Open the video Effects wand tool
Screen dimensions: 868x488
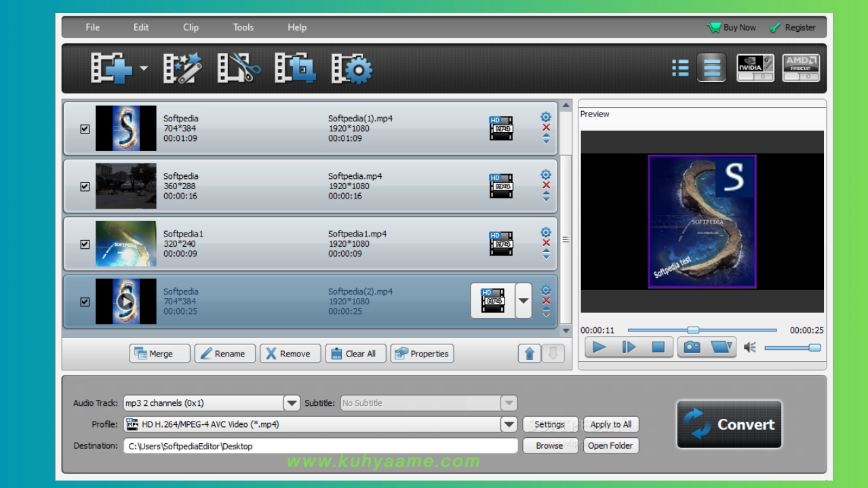[182, 68]
